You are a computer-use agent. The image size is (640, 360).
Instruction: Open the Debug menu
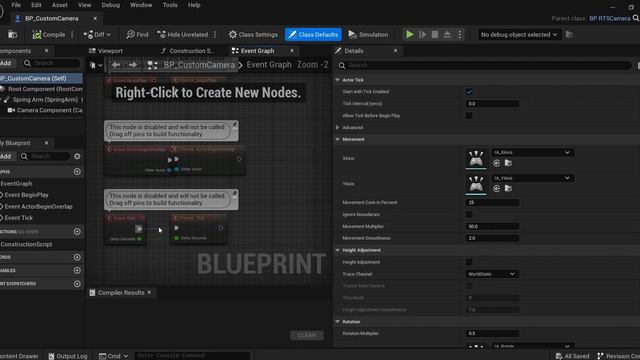pos(111,5)
